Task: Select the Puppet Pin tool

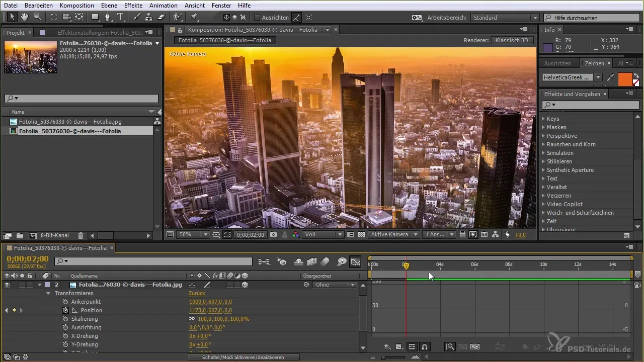Action: click(194, 17)
